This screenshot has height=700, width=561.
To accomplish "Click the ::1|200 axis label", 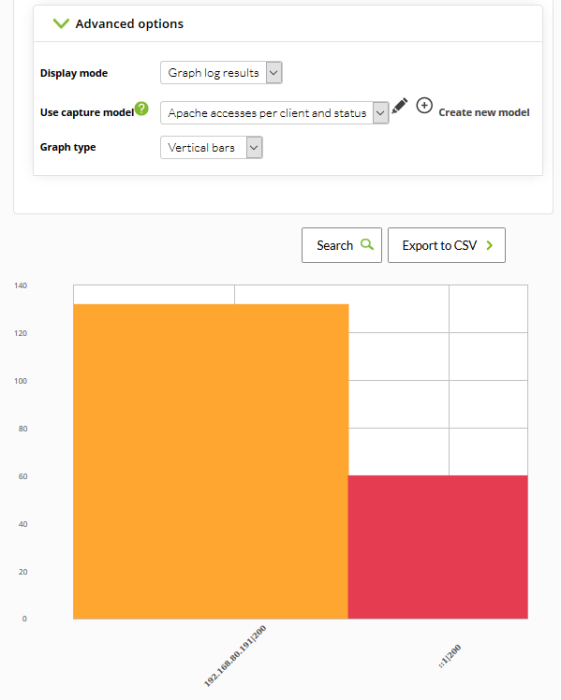I will click(x=449, y=656).
